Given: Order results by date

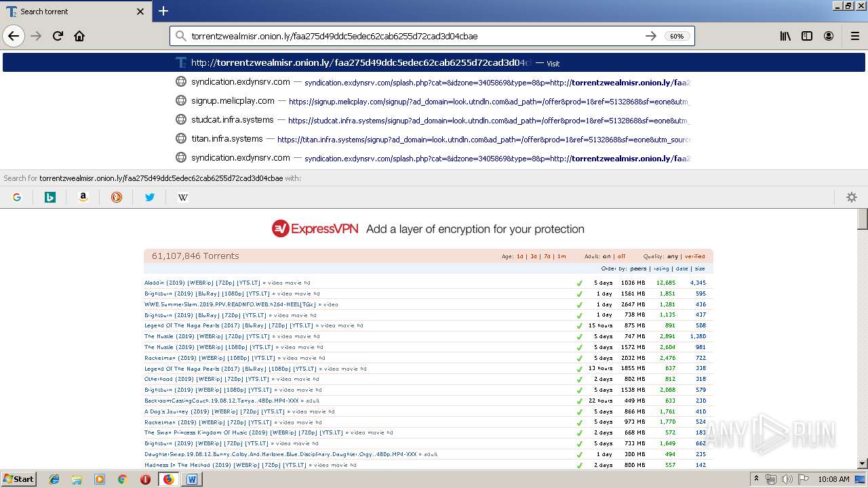Looking at the screenshot, I should click(682, 268).
